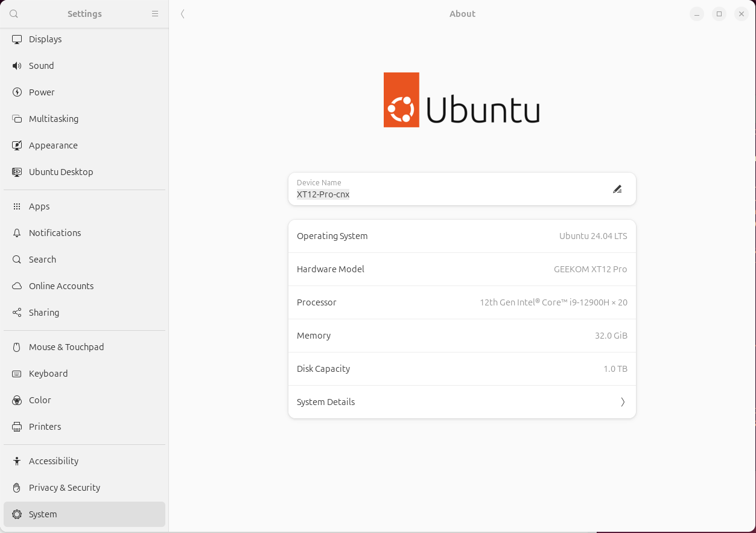Click the Search magnifier icon in sidebar list
This screenshot has height=533, width=756.
click(17, 260)
